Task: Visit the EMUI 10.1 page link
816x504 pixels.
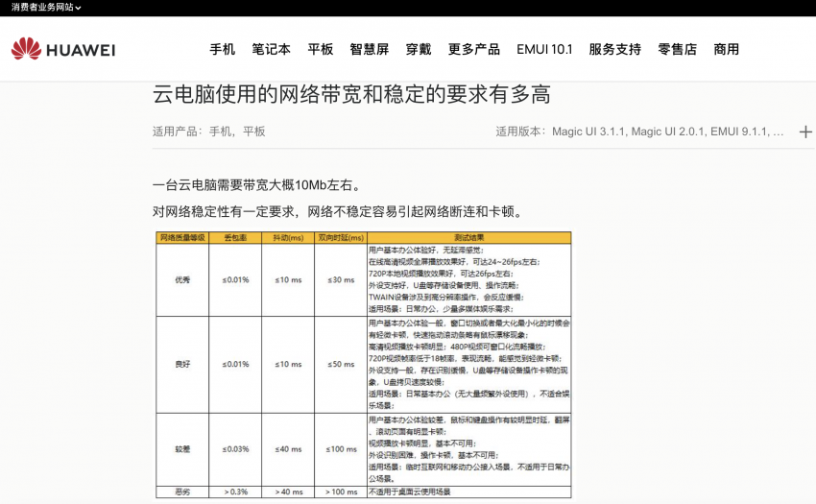Action: coord(544,49)
